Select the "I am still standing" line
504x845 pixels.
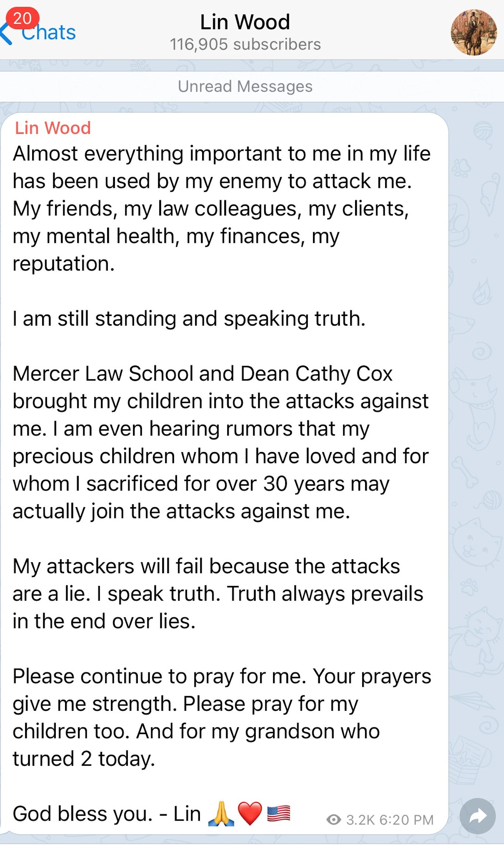coord(189,319)
